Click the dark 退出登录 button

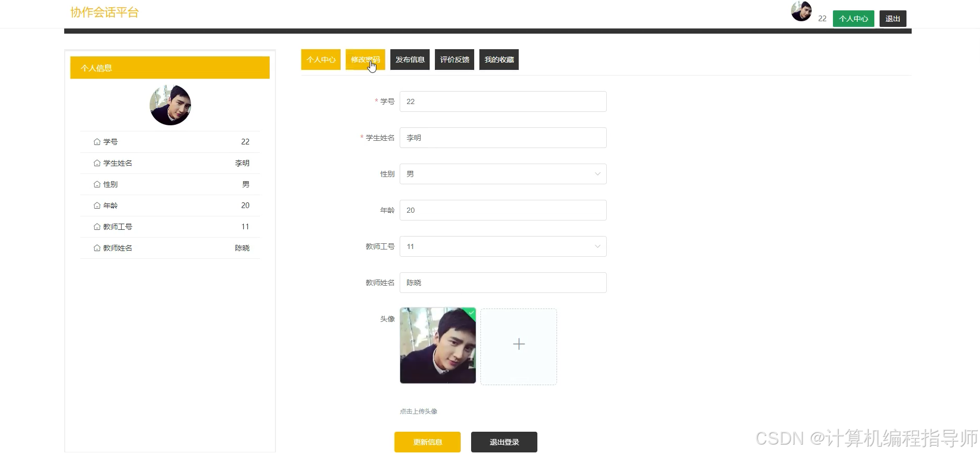pyautogui.click(x=504, y=442)
